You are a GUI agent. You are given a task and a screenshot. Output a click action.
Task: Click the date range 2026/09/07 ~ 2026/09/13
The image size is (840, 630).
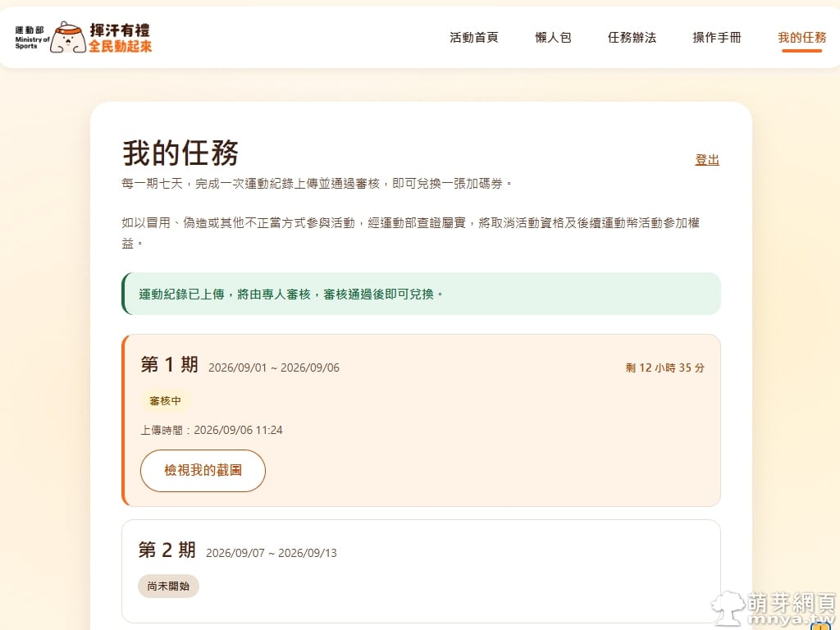click(x=272, y=553)
